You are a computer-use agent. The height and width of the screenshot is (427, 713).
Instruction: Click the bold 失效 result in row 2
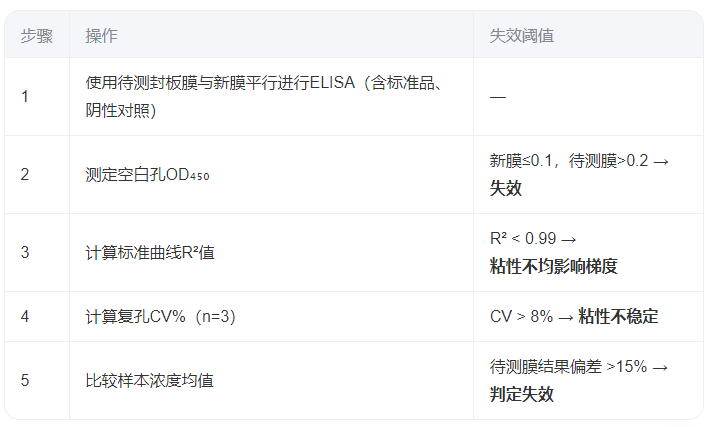[505, 188]
